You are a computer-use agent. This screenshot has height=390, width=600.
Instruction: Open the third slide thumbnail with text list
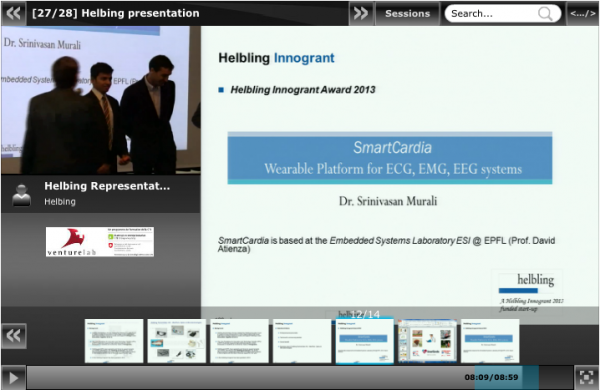pyautogui.click(x=240, y=341)
